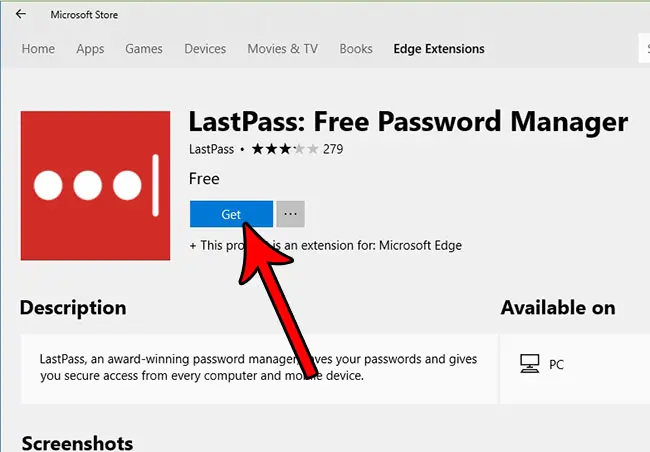
Task: Select the Devices tab
Action: [x=205, y=49]
